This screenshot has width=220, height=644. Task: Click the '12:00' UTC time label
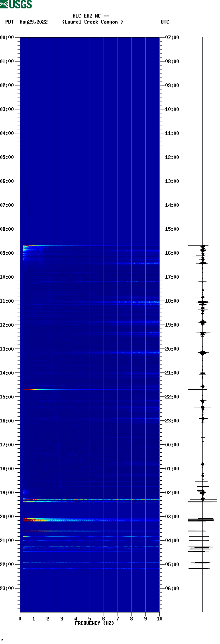tap(172, 157)
